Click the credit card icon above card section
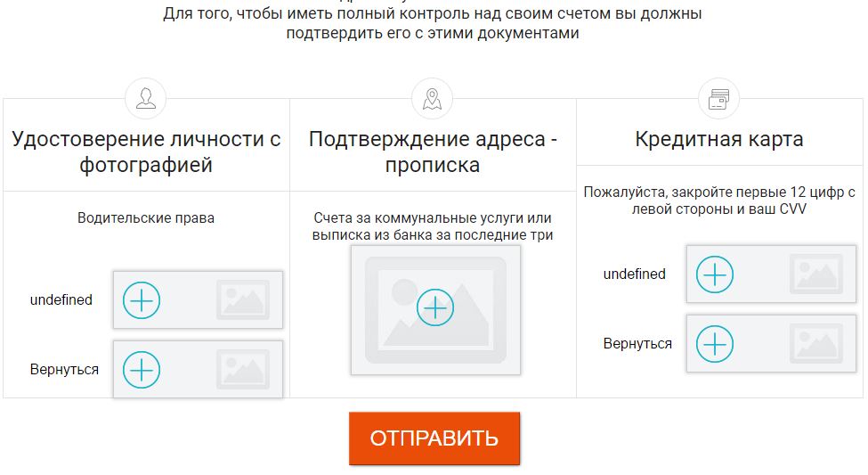Screen dimensions: 868x475 click(x=718, y=99)
